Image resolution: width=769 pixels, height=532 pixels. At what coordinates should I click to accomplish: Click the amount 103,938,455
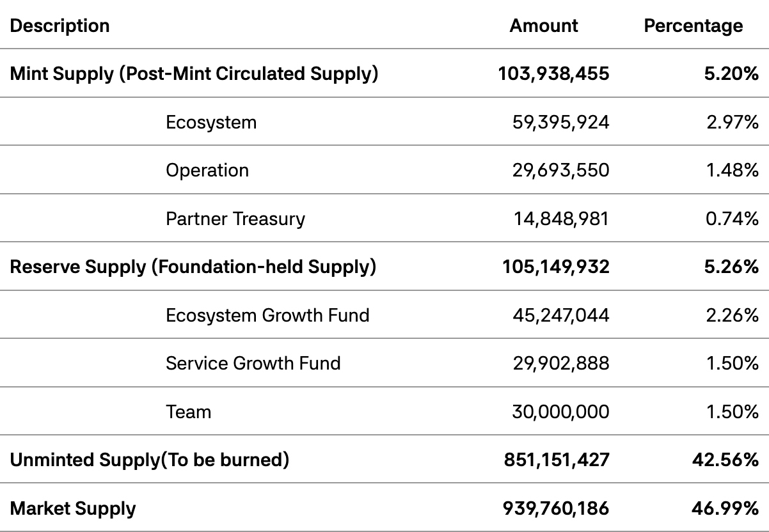553,74
